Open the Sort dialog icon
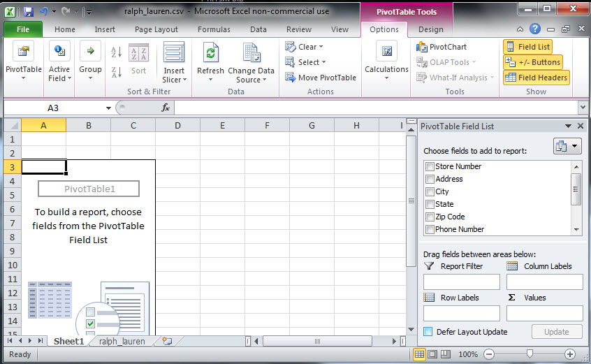591x364 pixels. pos(138,53)
